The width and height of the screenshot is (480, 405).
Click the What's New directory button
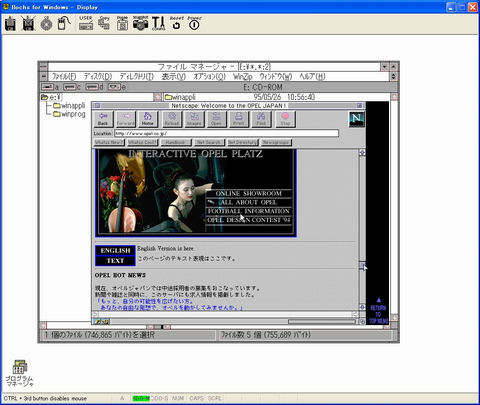[x=109, y=142]
